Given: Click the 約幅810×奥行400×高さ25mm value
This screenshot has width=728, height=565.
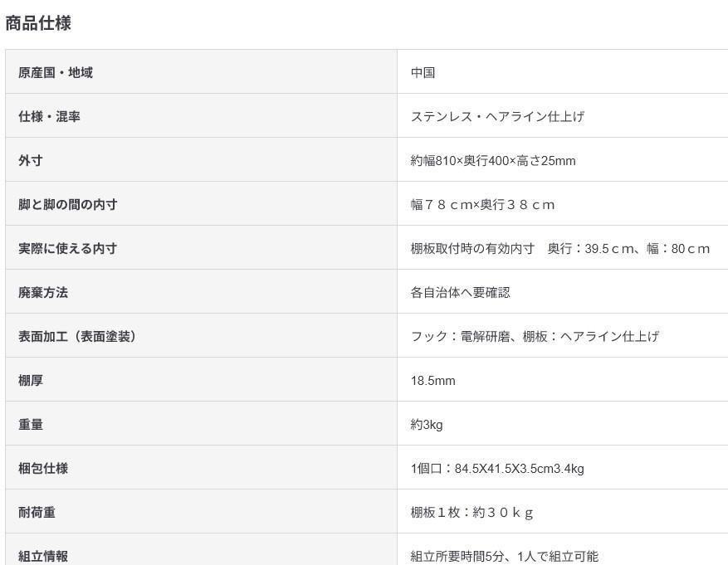Looking at the screenshot, I should tap(493, 160).
